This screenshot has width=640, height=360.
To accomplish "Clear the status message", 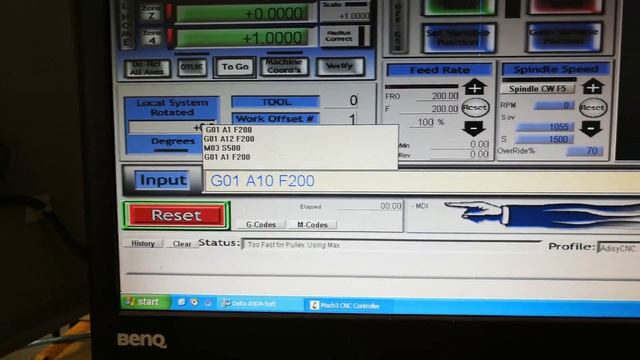I will click(x=182, y=244).
